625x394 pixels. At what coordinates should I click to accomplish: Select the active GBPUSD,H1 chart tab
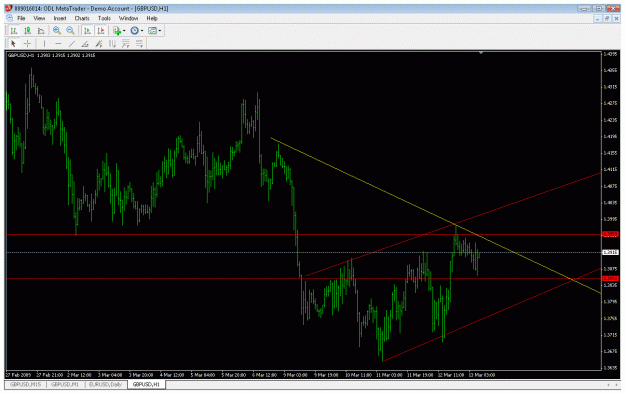click(x=146, y=384)
